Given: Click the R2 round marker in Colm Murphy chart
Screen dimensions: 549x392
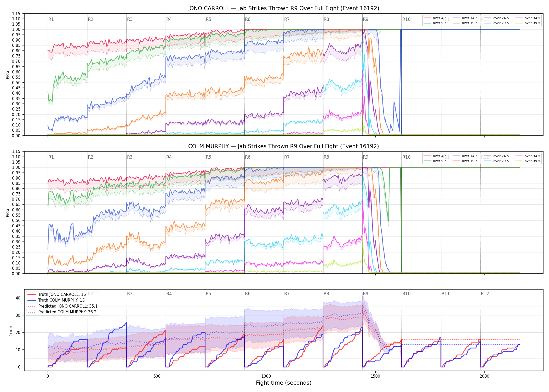Looking at the screenshot, I should (x=90, y=157).
